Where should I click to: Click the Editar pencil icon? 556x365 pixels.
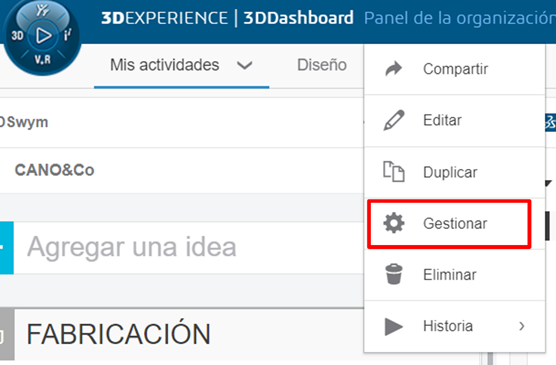click(394, 120)
